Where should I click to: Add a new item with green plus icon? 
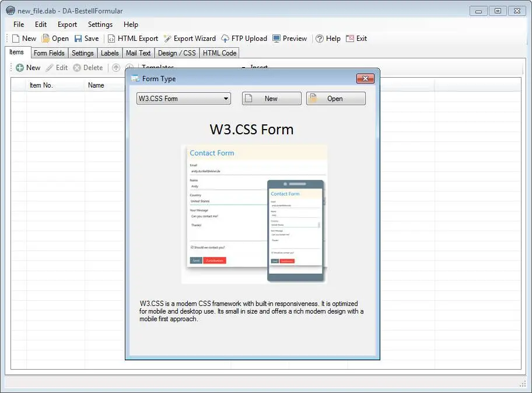pyautogui.click(x=20, y=68)
